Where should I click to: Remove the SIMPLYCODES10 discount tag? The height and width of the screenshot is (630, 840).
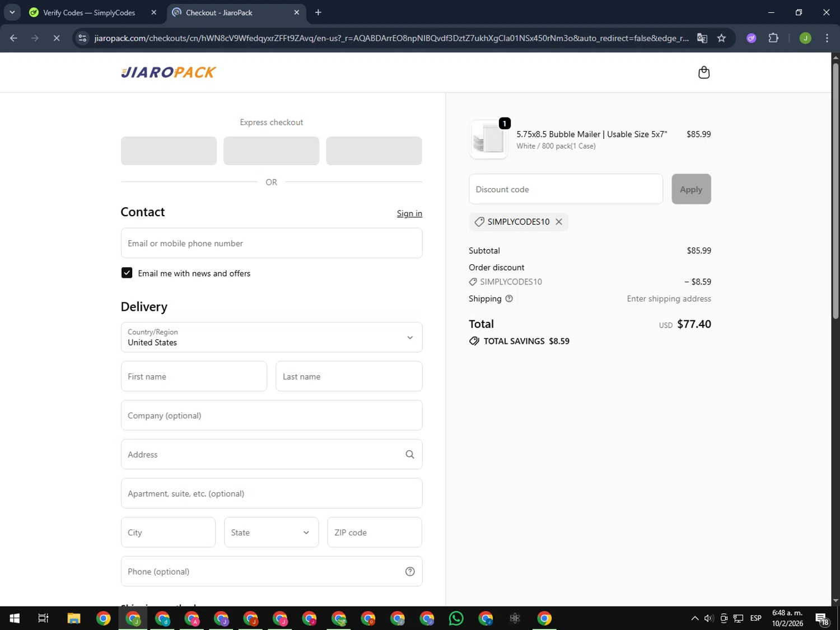[x=559, y=222]
